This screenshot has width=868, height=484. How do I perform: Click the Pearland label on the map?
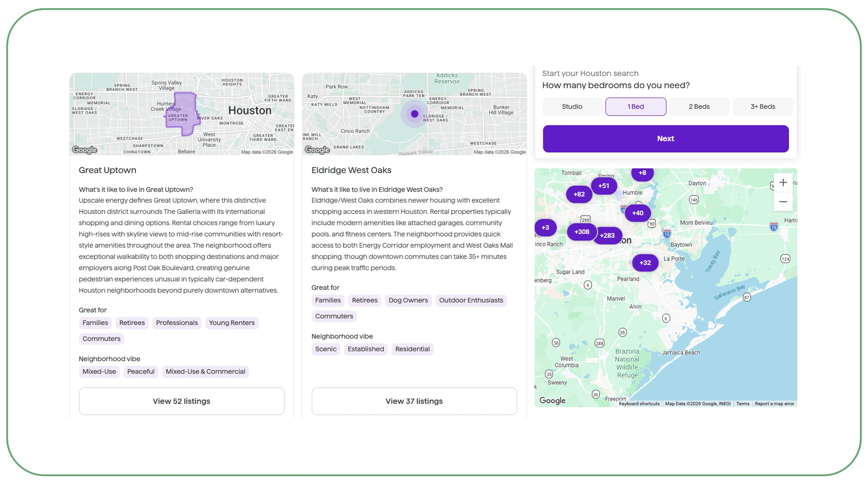[x=628, y=279]
